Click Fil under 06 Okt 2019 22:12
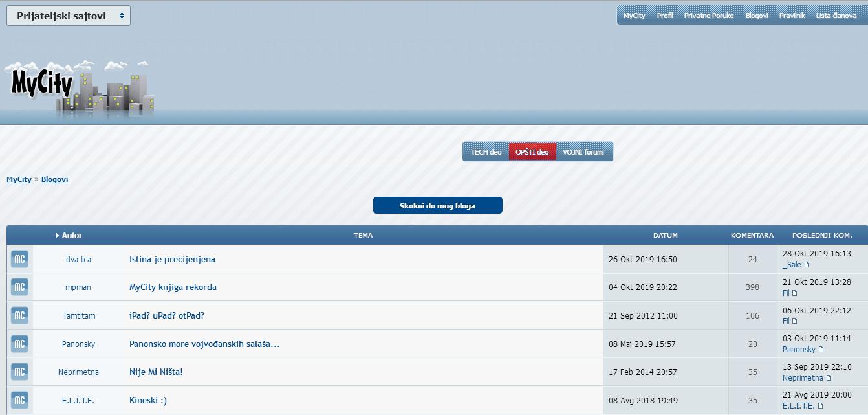868x415 pixels. 786,320
